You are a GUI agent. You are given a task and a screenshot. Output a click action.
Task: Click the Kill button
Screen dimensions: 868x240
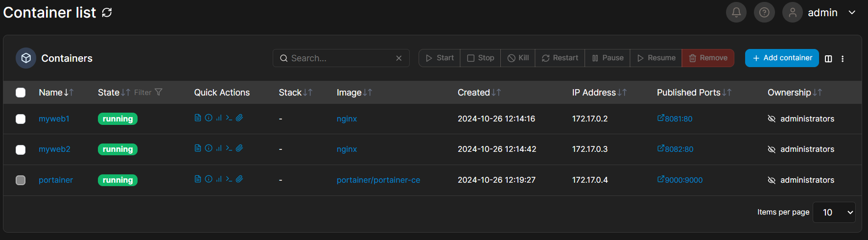(x=518, y=58)
